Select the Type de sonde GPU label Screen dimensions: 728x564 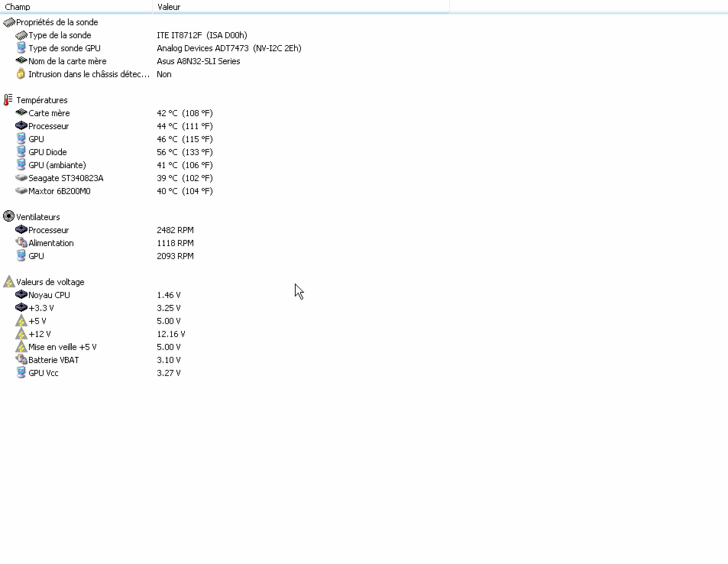pos(64,48)
